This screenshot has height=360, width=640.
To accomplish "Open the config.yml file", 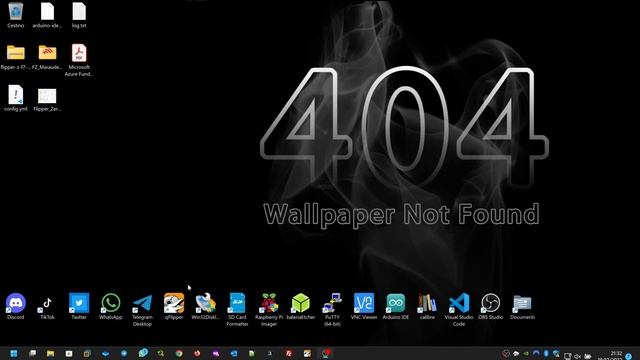I will pyautogui.click(x=16, y=98).
